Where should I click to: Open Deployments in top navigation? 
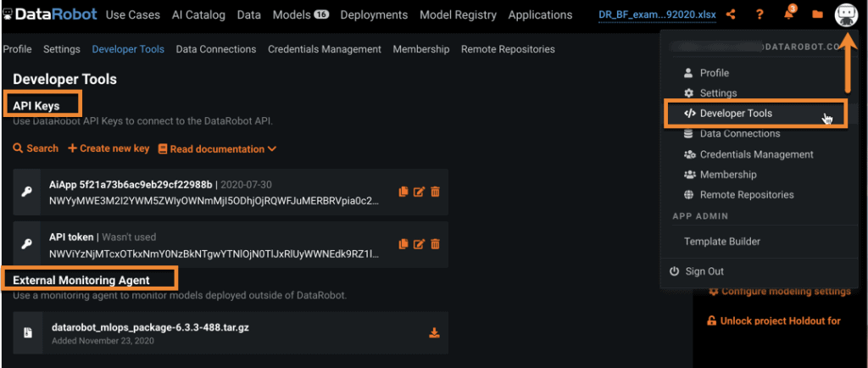(x=374, y=15)
